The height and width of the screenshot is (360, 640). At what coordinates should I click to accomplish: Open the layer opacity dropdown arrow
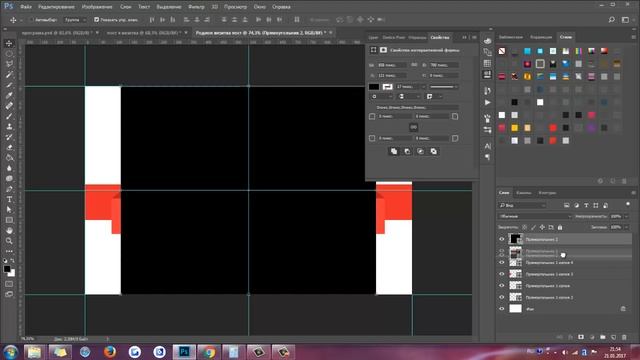(627, 216)
